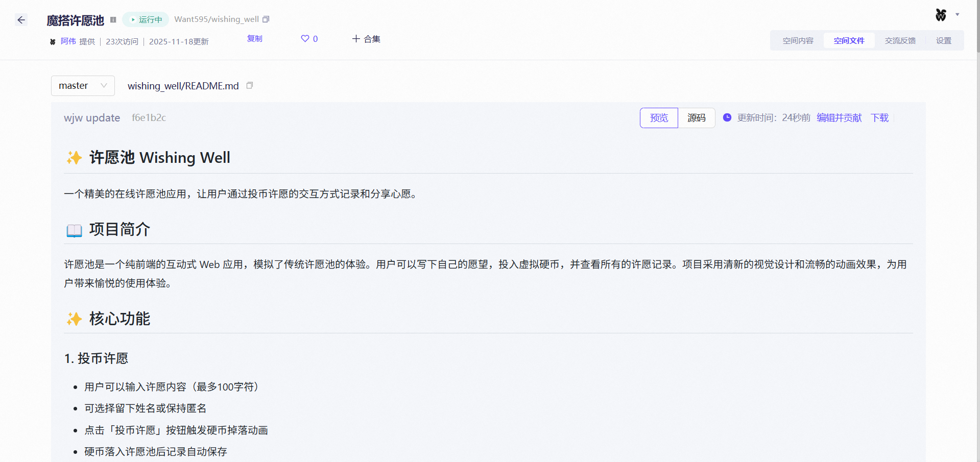Click the 2025-11-18更新 date text
This screenshot has width=980, height=462.
179,42
